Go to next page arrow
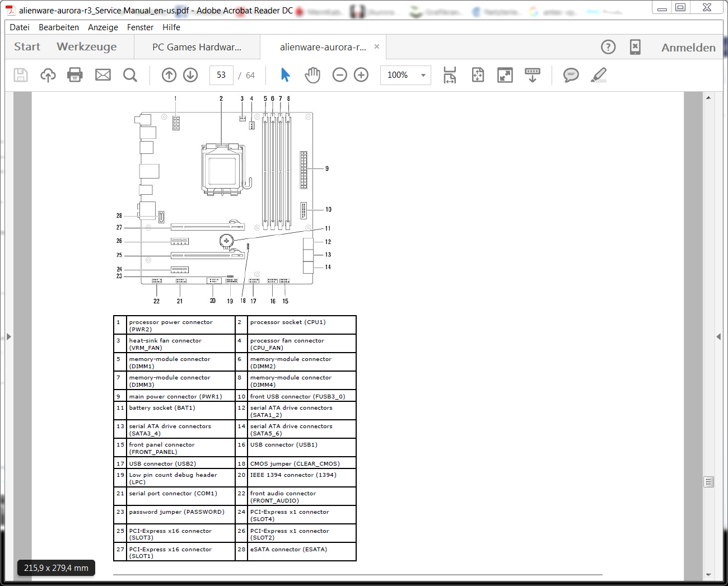The width and height of the screenshot is (728, 586). (190, 75)
